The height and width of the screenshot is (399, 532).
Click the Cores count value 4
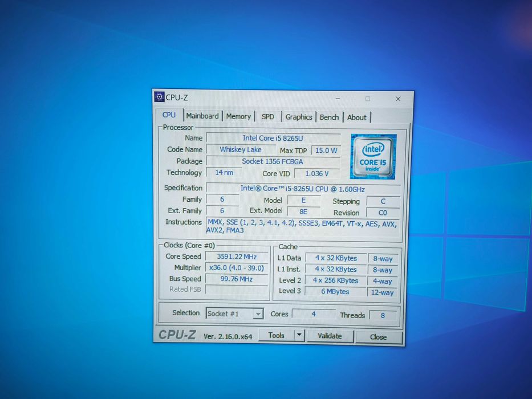pos(314,314)
